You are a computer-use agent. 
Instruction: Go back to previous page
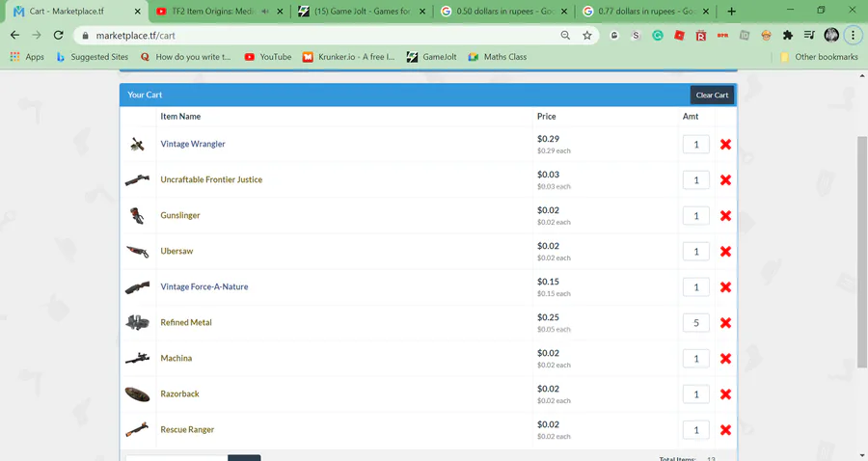tap(14, 36)
